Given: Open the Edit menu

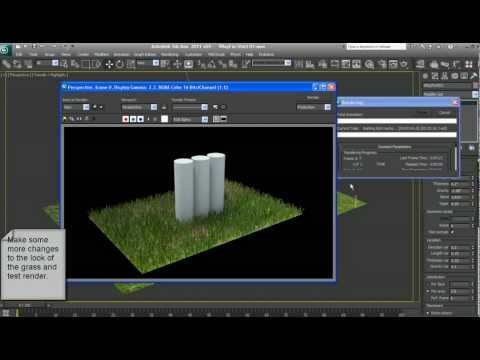Looking at the screenshot, I should click(19, 54).
